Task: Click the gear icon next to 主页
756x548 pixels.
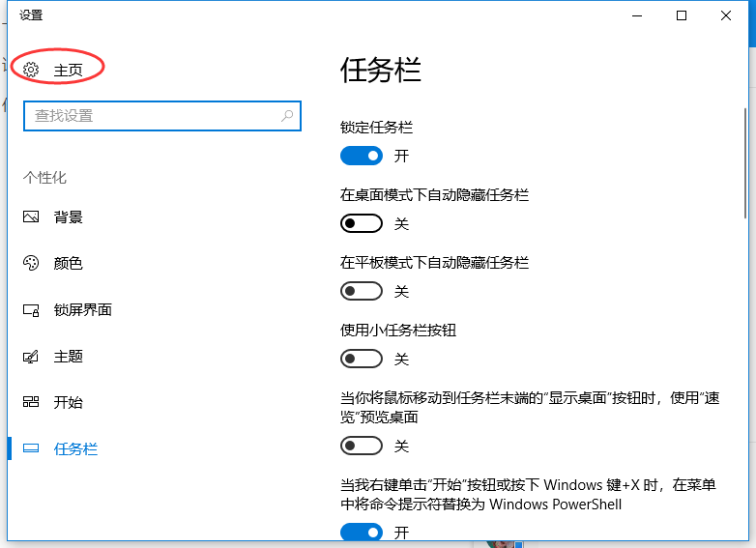Action: coord(31,70)
